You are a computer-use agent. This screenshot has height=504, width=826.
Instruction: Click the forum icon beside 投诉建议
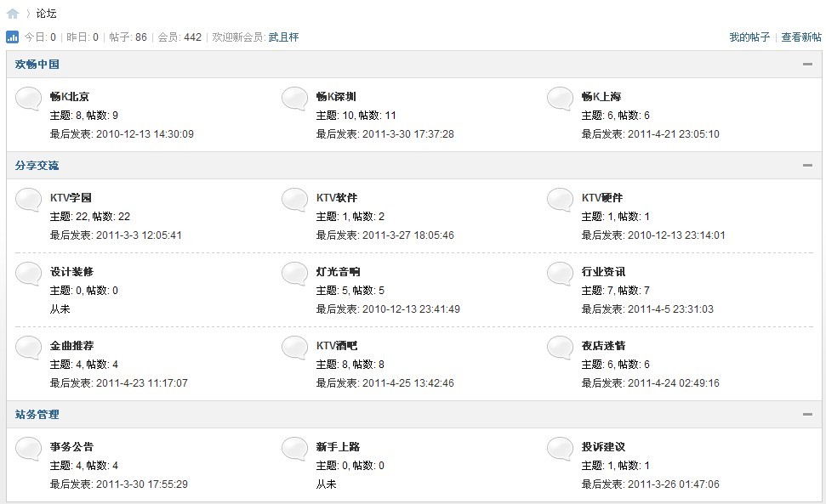tap(560, 449)
